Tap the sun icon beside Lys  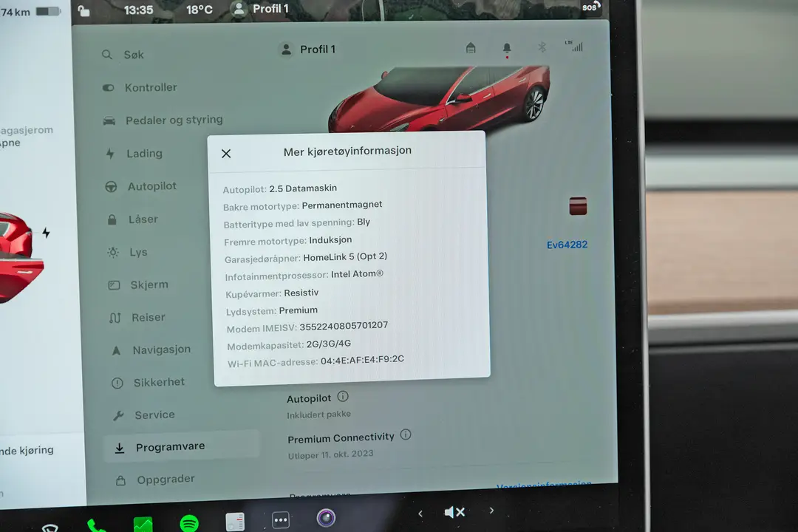pos(113,252)
